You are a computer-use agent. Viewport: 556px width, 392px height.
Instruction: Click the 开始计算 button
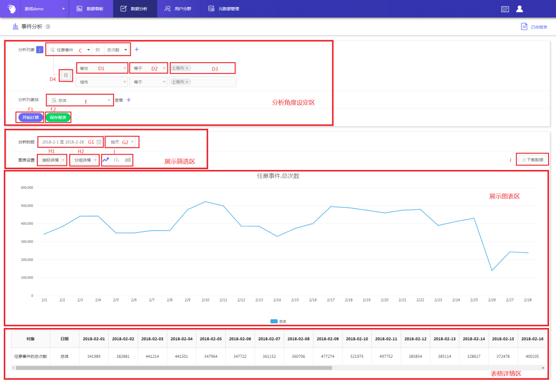[x=31, y=117]
